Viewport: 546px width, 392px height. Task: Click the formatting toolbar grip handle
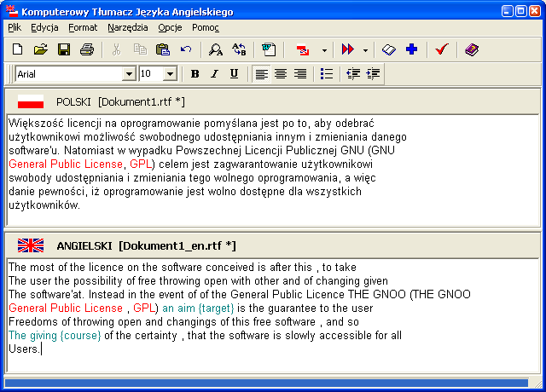pos(11,74)
